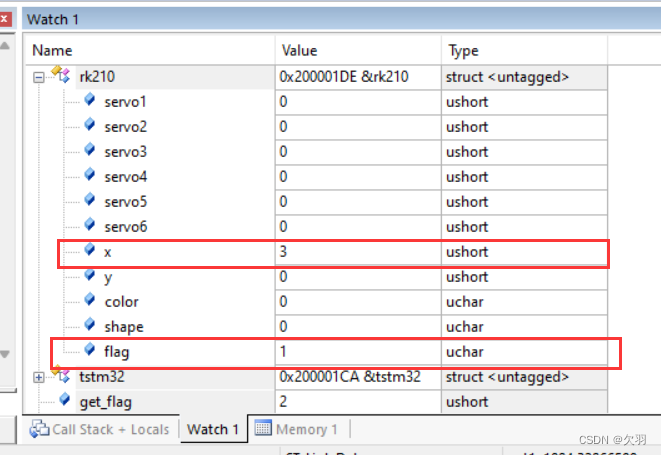Select the servo3 row name
Viewport: 661px width, 455px height.
[126, 151]
